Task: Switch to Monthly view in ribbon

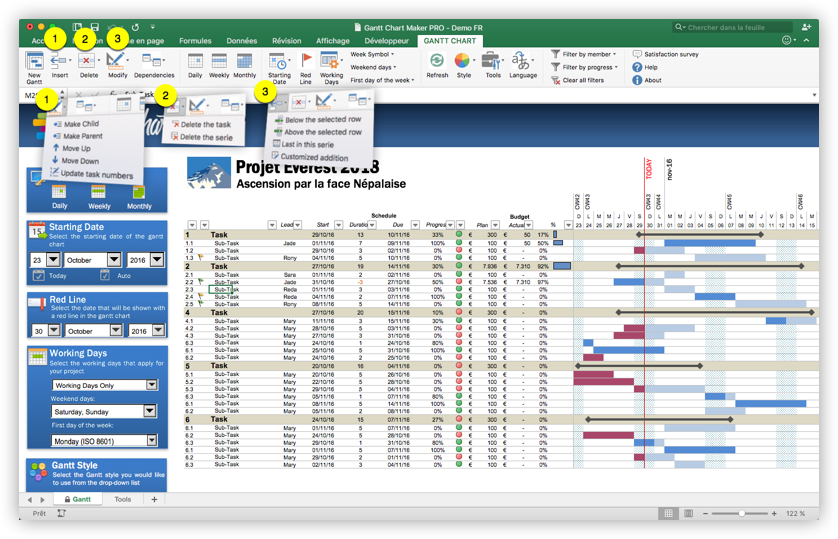Action: (x=244, y=61)
